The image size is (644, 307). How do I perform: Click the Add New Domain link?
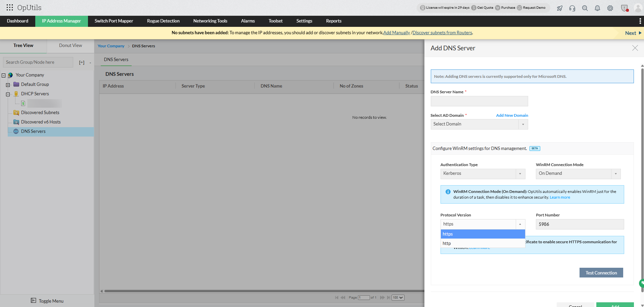(x=512, y=115)
